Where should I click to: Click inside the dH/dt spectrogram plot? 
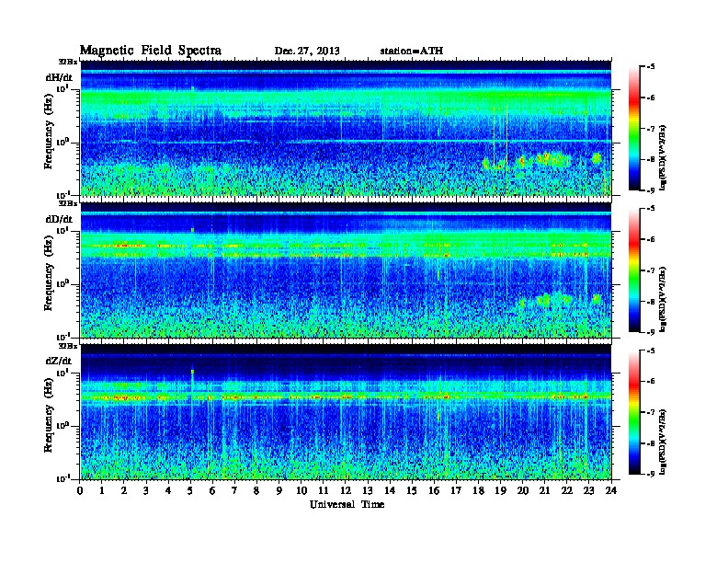click(x=346, y=128)
